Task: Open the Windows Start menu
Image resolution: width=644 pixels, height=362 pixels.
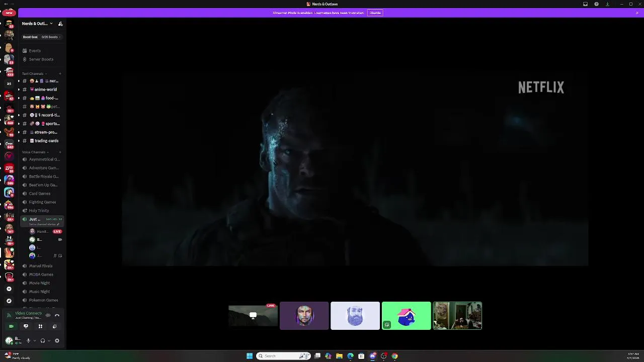Action: click(x=249, y=356)
